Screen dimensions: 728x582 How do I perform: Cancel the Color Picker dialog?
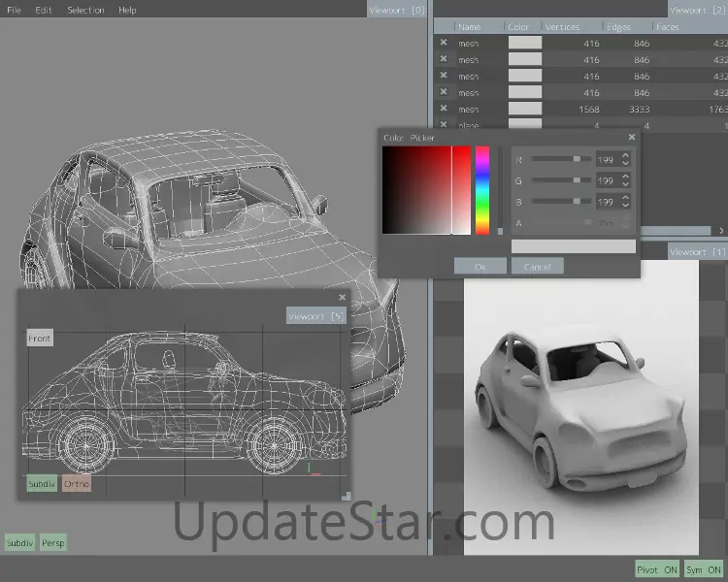[x=537, y=267]
